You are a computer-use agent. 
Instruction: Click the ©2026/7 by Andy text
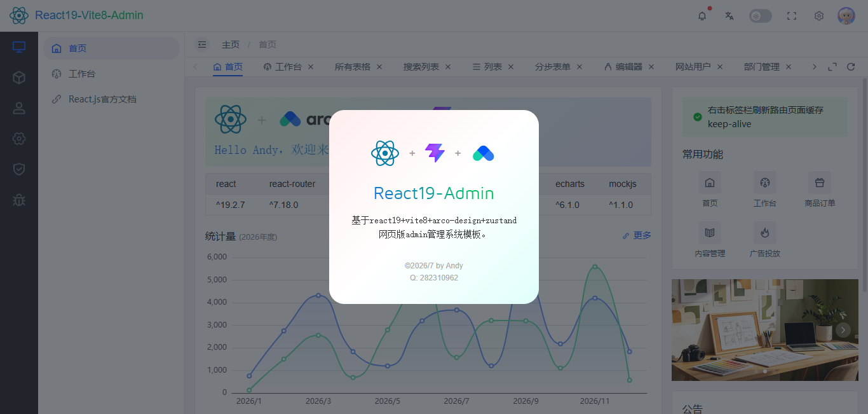434,266
